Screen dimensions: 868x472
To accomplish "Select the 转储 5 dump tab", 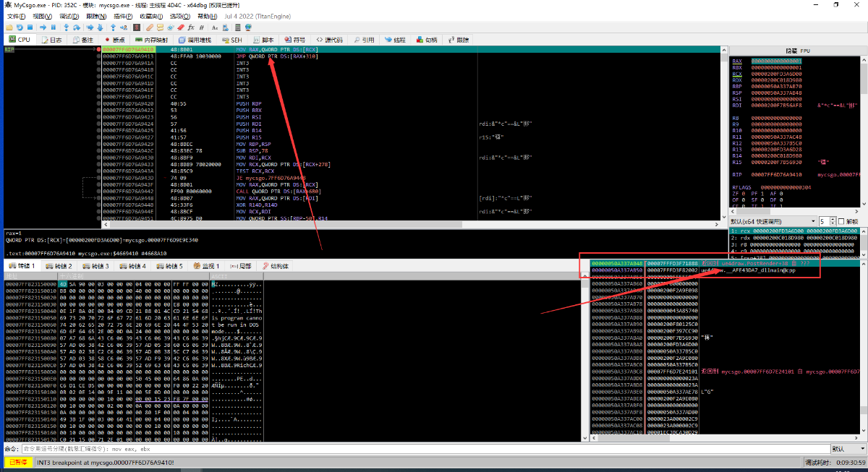I will click(171, 266).
